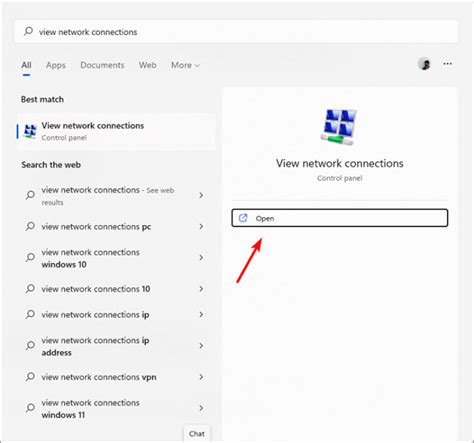Select 'view network connections pc' suggestion
The height and width of the screenshot is (443, 474).
[116, 227]
